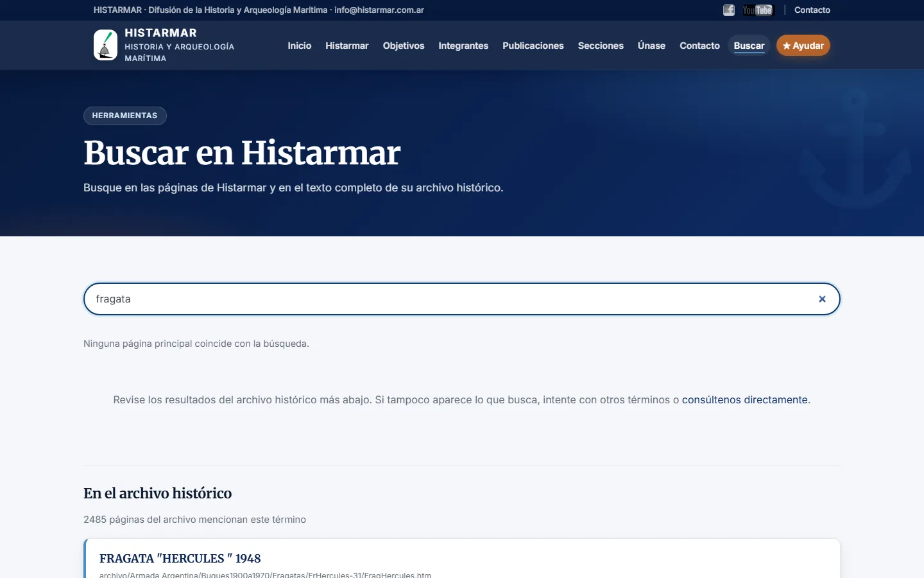Open the FRAGATA "HERCULES" 1948 result
The image size is (924, 578).
coord(180,559)
